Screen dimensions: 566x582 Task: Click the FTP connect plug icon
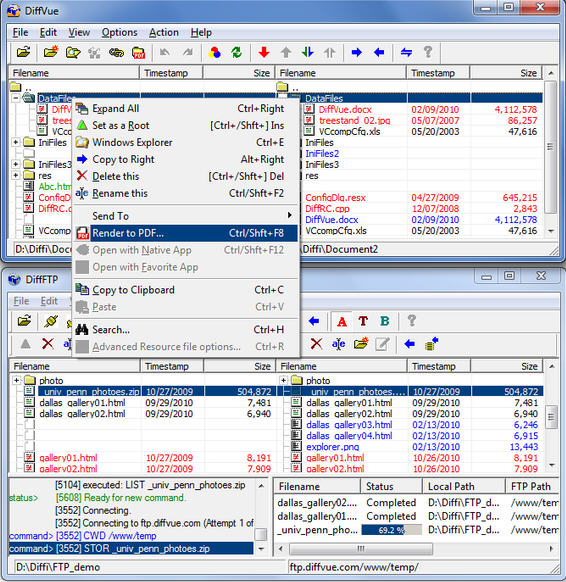pos(51,321)
